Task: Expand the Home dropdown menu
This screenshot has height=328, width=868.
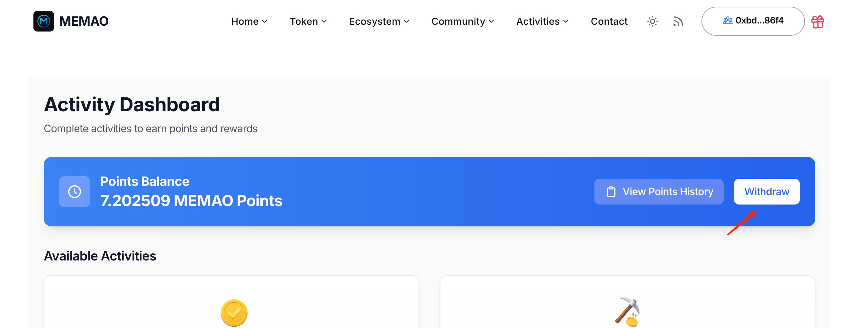Action: pos(249,22)
